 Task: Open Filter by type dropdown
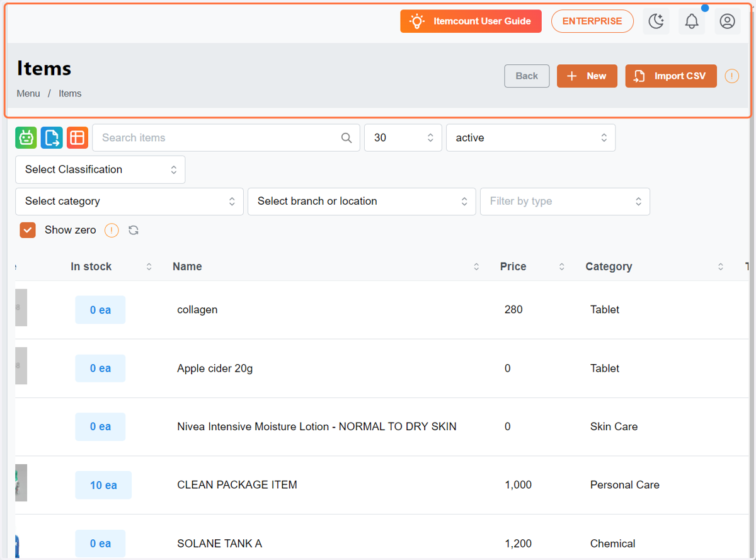564,202
